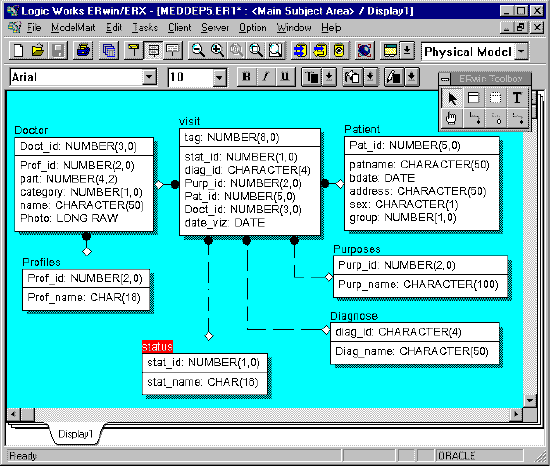Viewport: 550px width, 467px height.
Task: Select the highlighted status table name
Action: [157, 347]
